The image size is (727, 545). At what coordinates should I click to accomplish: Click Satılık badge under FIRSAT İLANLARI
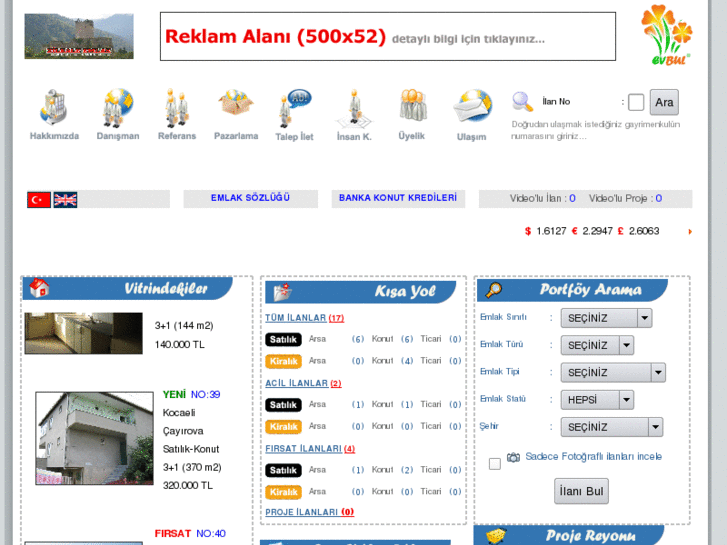point(283,470)
